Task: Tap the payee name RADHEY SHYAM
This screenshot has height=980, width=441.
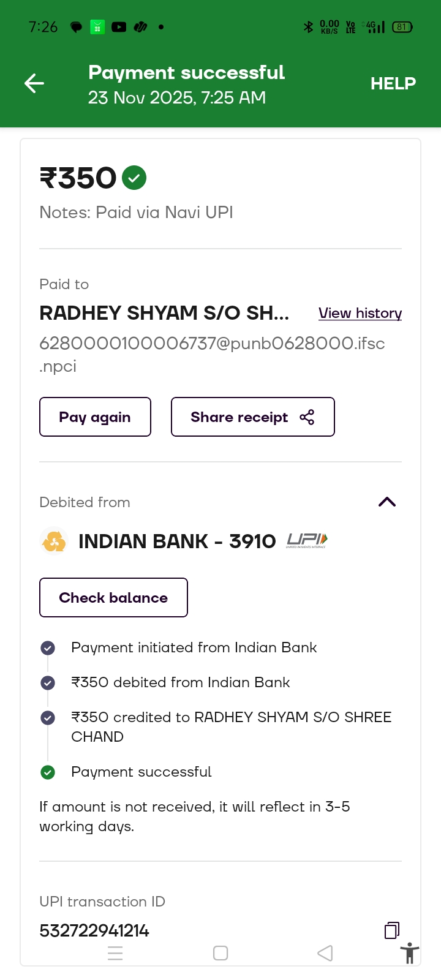Action: pyautogui.click(x=164, y=313)
